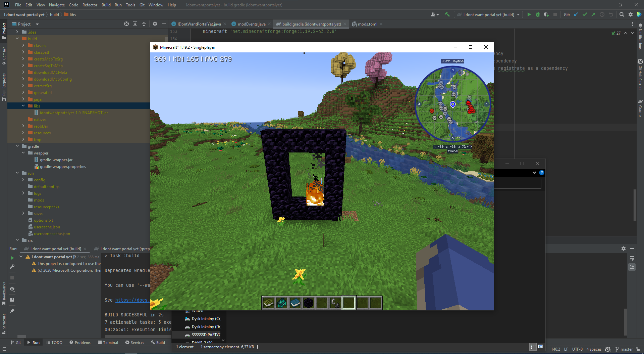644x354 pixels.
Task: Open the Tools menu
Action: click(130, 5)
